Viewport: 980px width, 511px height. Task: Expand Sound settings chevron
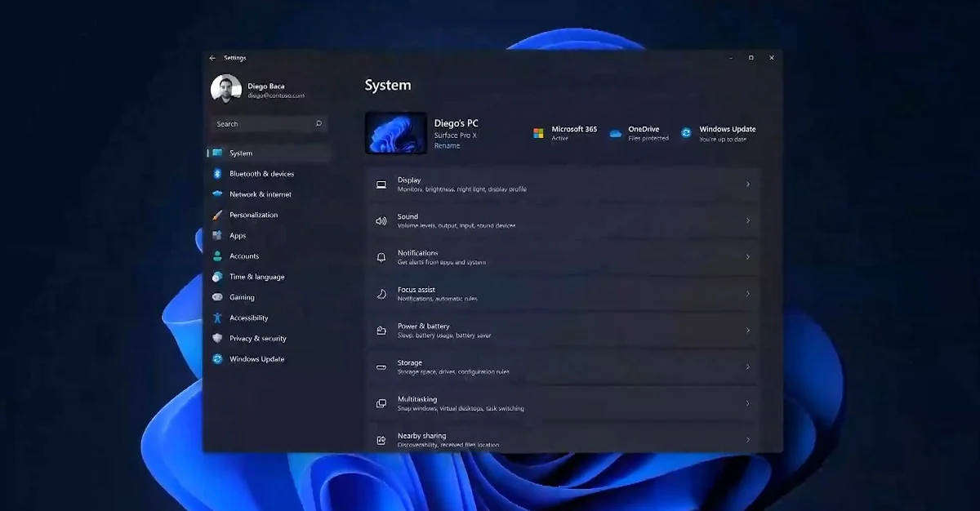tap(748, 220)
